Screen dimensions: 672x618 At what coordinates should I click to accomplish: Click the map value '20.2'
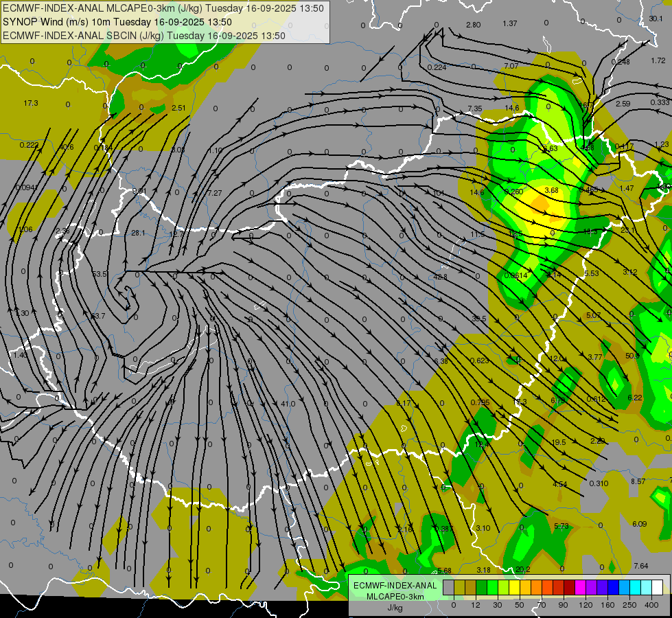523,569
